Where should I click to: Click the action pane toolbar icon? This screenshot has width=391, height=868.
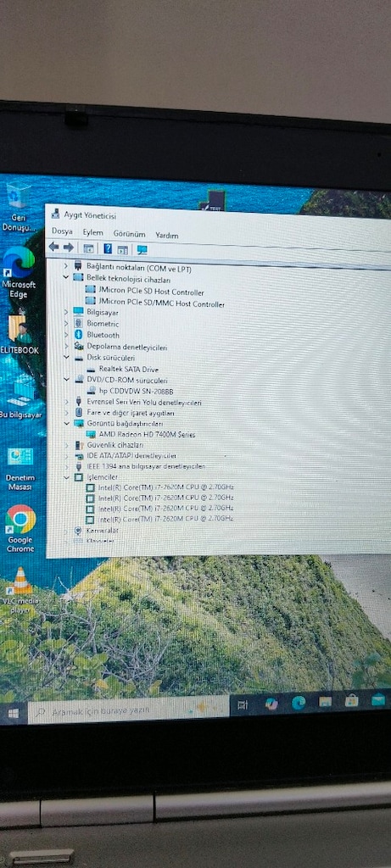click(x=122, y=249)
